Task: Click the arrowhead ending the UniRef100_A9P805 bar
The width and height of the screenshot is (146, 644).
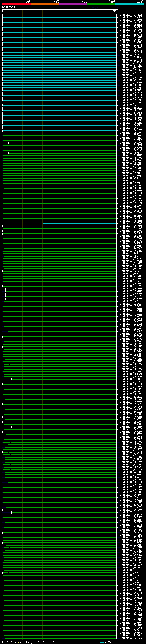Action: [117, 223]
